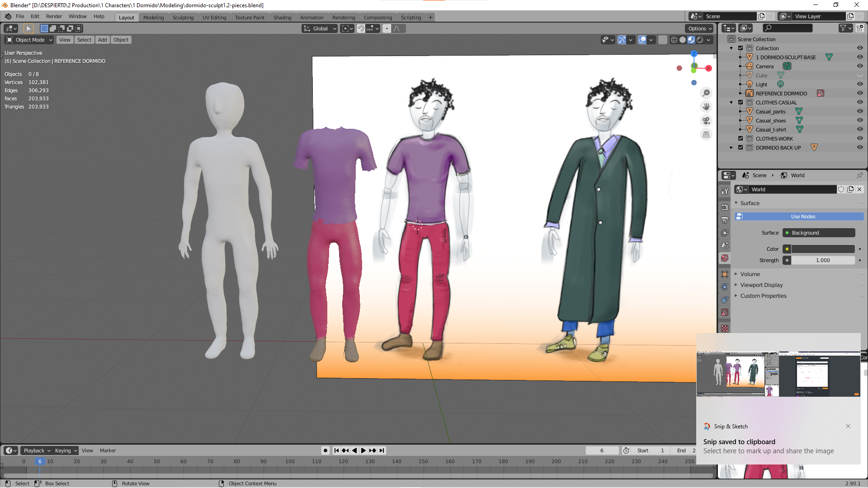Switch viewport to wireframe shading icon
This screenshot has height=488, width=868.
674,40
